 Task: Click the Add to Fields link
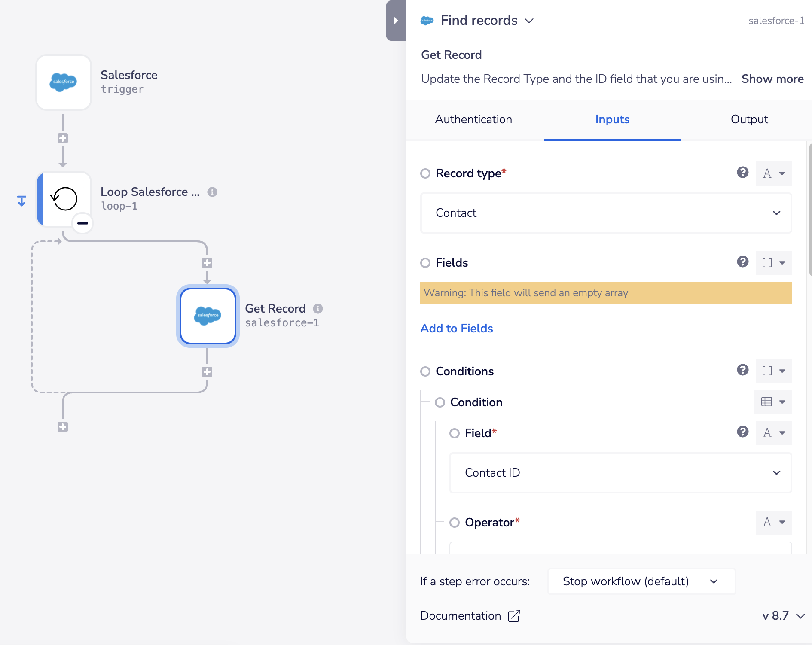(x=457, y=328)
